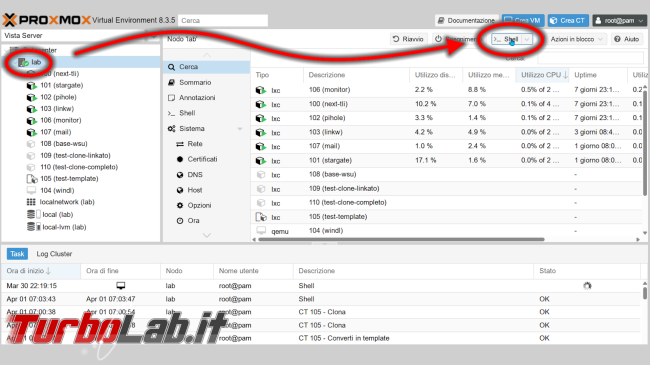
Task: Sort by Utilizzo CPU column header
Action: (542, 75)
